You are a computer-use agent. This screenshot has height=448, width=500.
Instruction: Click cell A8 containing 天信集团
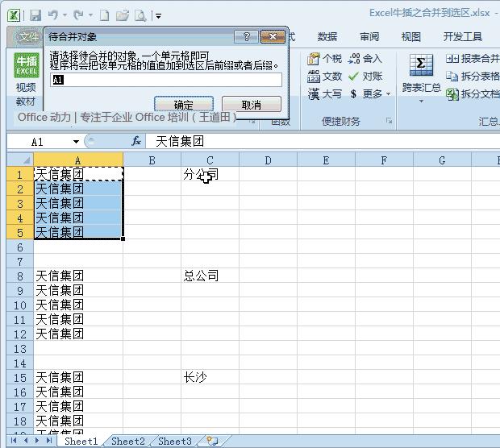78,276
